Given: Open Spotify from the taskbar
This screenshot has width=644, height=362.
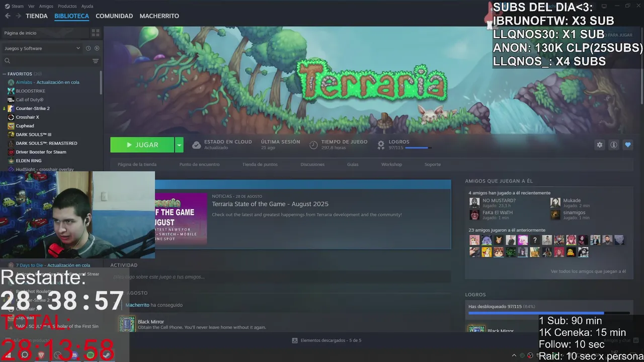Looking at the screenshot, I should [x=91, y=355].
